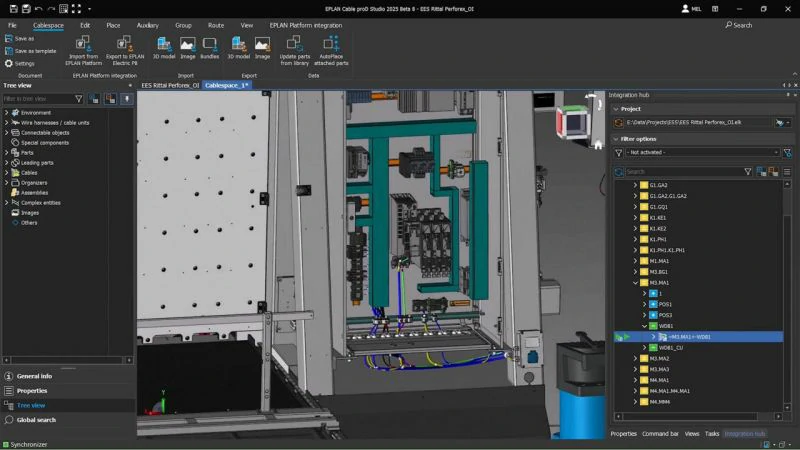This screenshot has width=800, height=450.
Task: Click Import from EPLAN Platform icon
Action: click(x=83, y=44)
